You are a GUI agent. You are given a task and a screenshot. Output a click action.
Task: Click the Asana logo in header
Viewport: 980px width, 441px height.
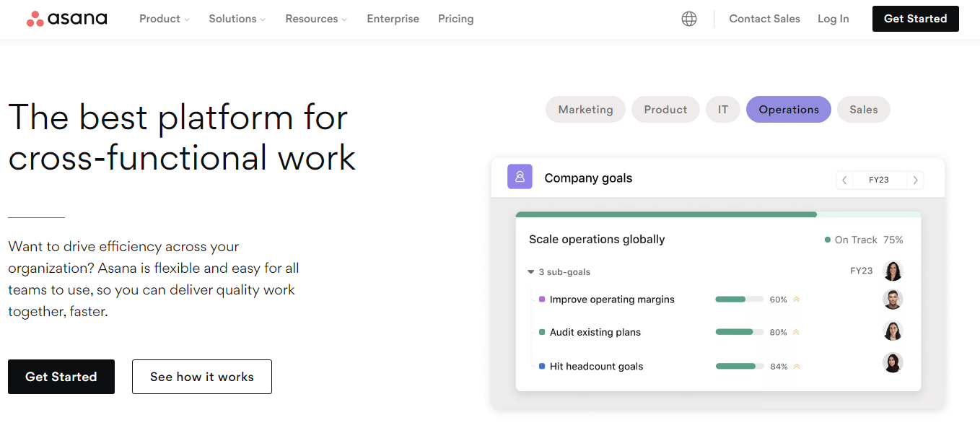click(66, 19)
